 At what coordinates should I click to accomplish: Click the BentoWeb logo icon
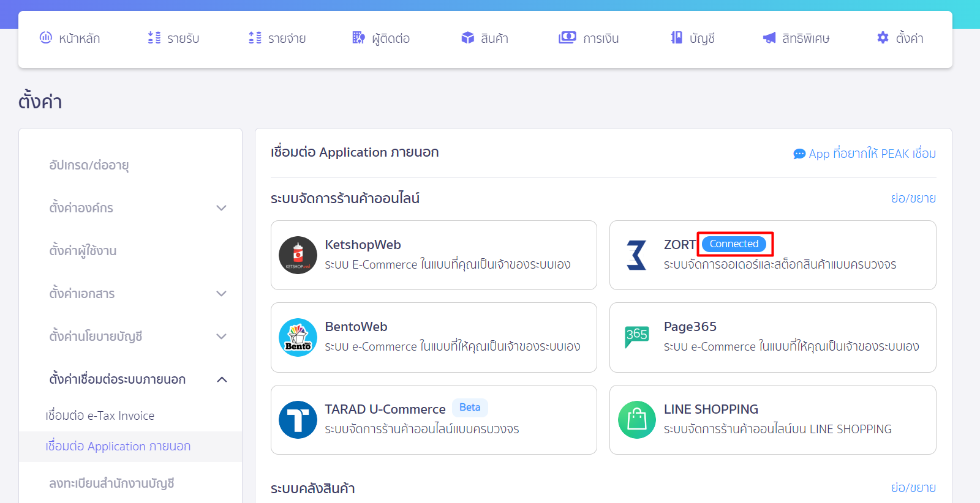pos(298,337)
